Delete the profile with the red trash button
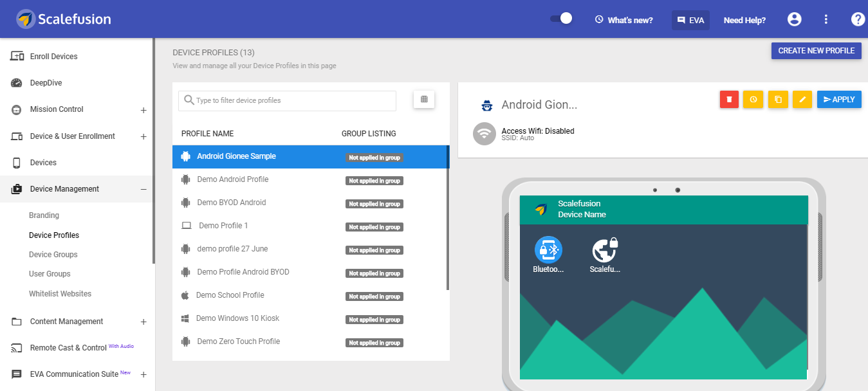868x391 pixels. (x=729, y=99)
